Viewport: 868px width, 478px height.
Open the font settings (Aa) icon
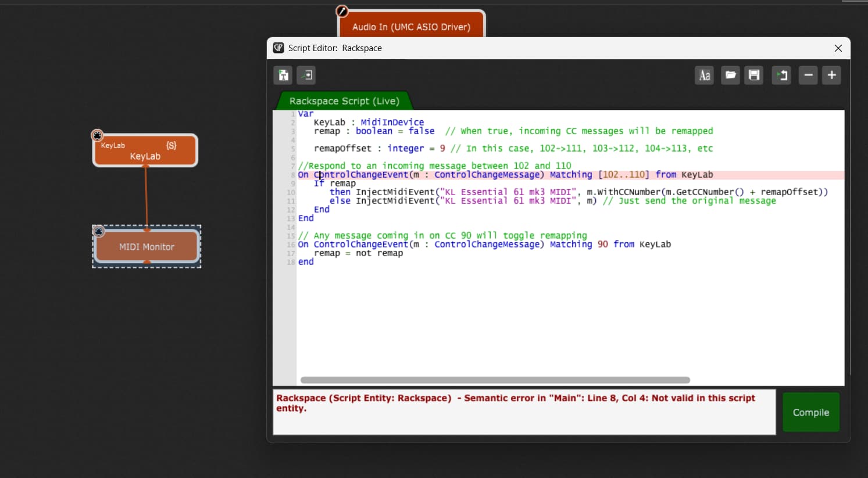(x=705, y=75)
